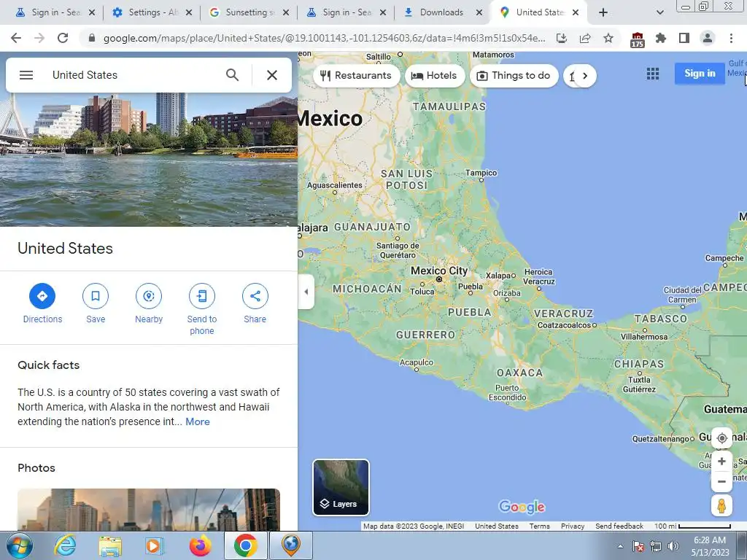Open the United States waterfront header photo

149,160
